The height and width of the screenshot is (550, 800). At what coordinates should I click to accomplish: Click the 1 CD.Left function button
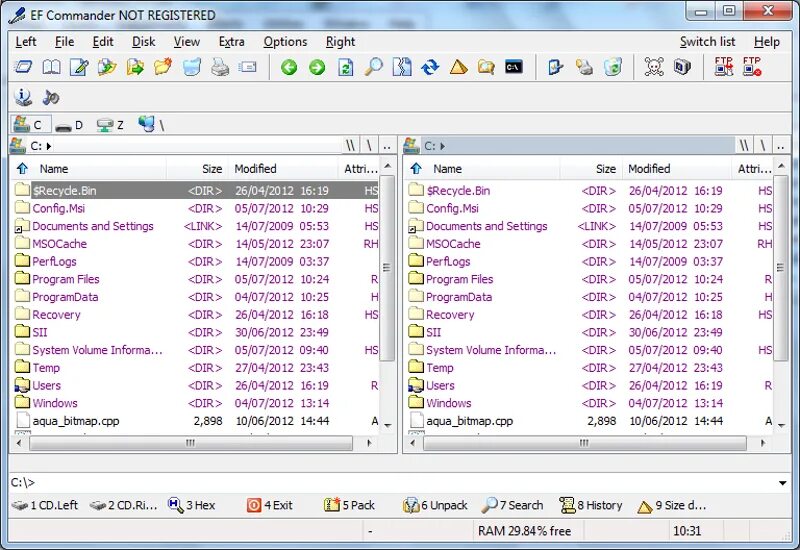click(45, 505)
